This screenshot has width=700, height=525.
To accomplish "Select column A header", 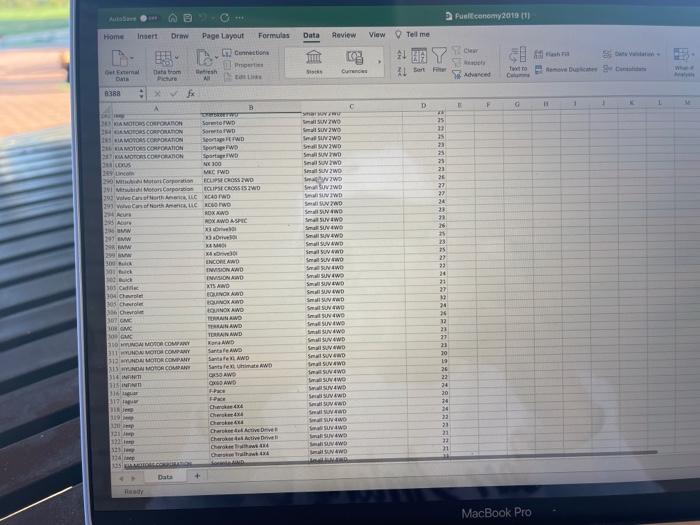I will point(156,108).
